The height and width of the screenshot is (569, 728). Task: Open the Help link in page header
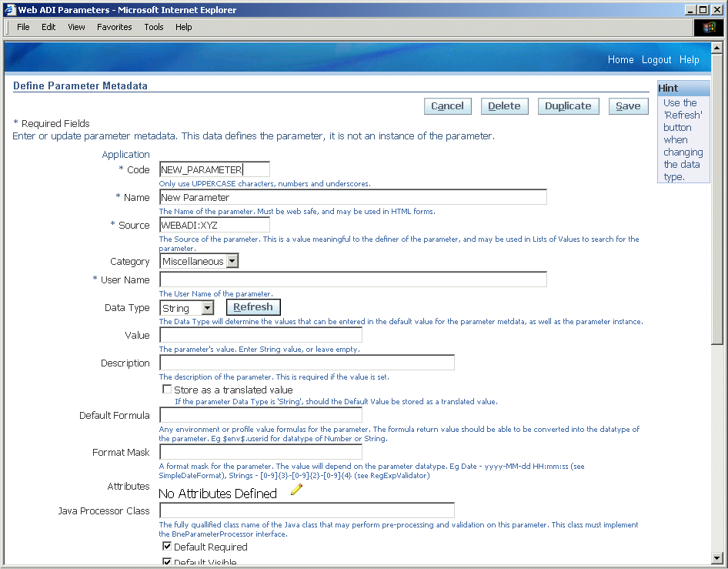tap(689, 59)
